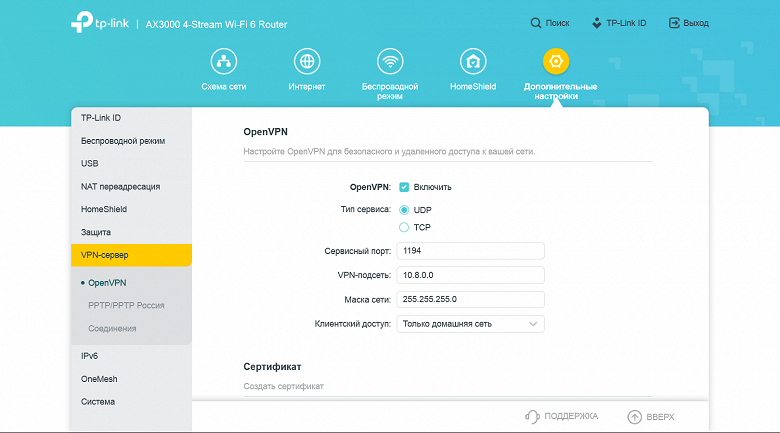Viewport: 780px width, 433px height.
Task: Click the Маска сети input field
Action: click(470, 300)
